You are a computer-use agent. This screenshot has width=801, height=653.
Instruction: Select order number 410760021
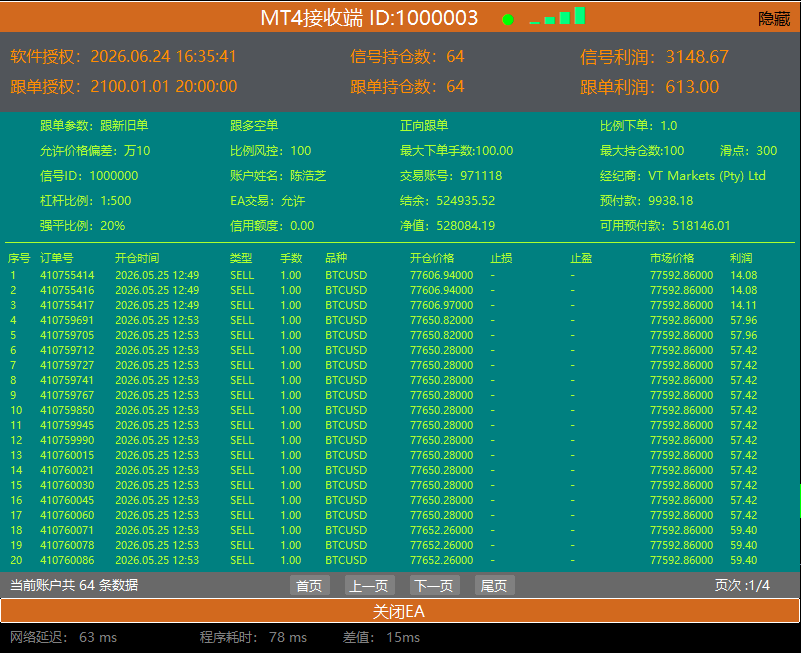pos(67,470)
